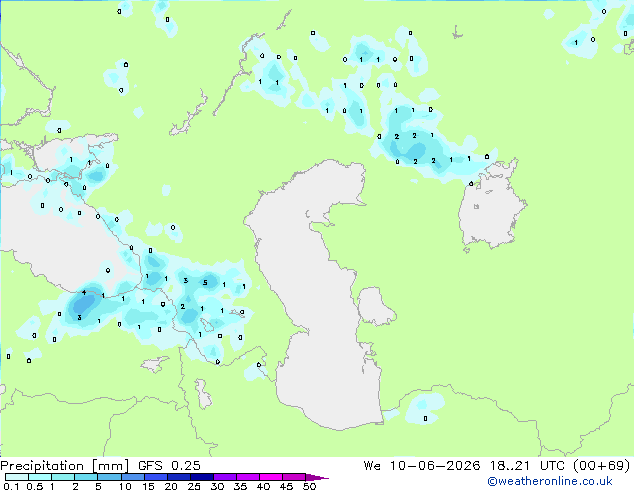Click the 35–40 mm purple legend box
The height and width of the screenshot is (490, 634).
pos(247,477)
